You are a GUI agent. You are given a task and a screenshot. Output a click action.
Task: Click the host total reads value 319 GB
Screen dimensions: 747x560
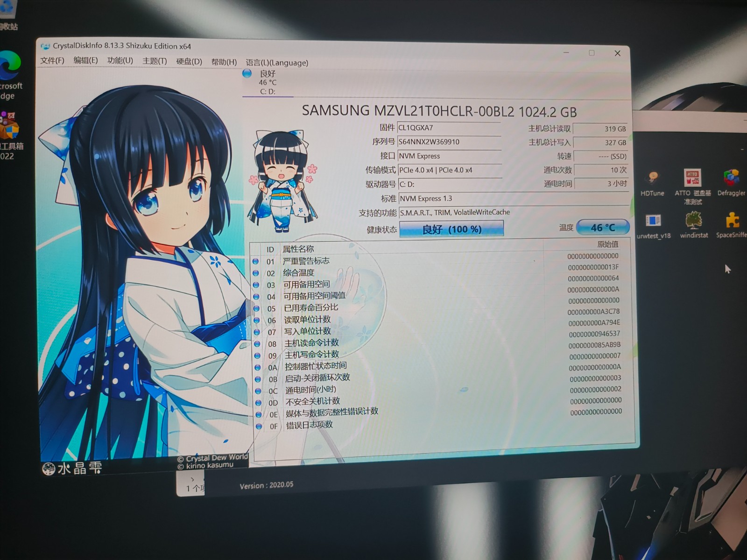pyautogui.click(x=600, y=129)
